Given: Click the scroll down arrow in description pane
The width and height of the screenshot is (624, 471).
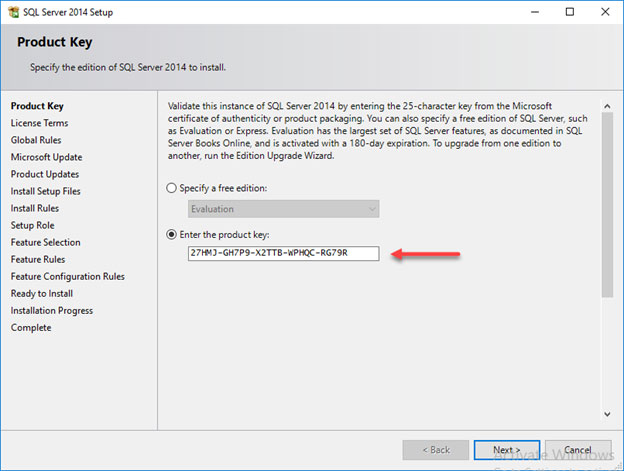Looking at the screenshot, I should pos(607,414).
